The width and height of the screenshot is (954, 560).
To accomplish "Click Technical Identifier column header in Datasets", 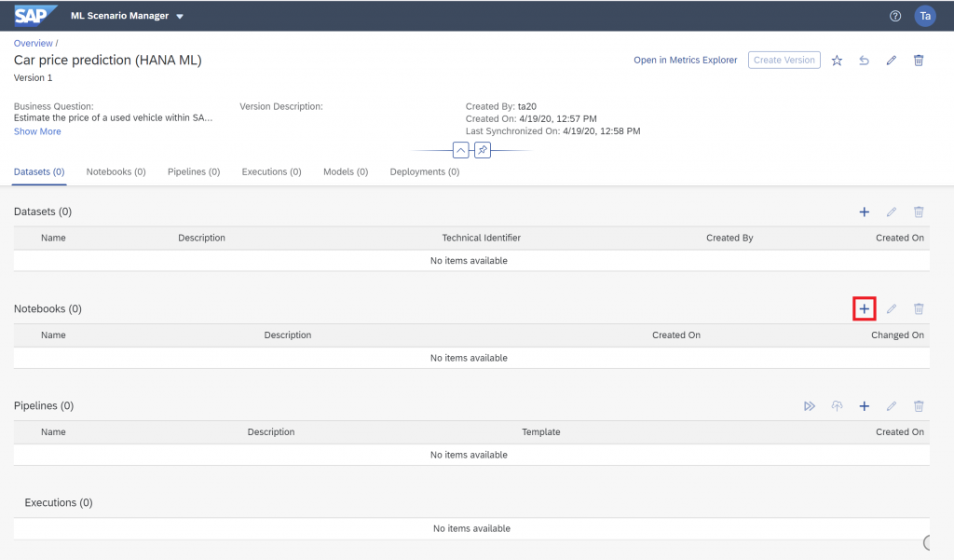I will point(482,238).
